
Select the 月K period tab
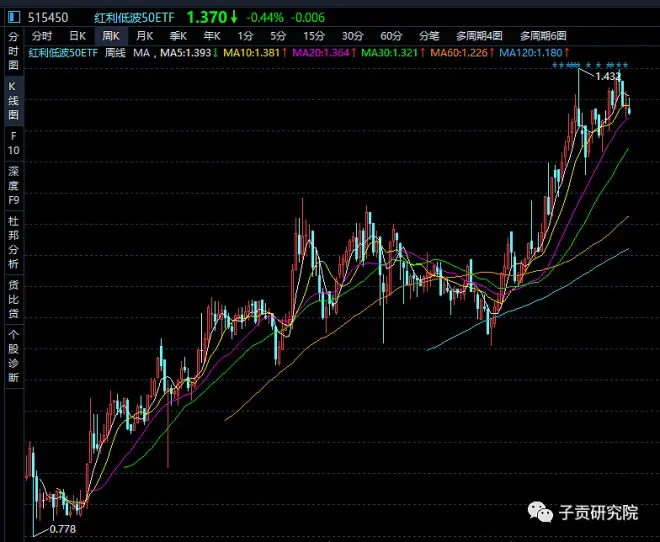[x=145, y=35]
